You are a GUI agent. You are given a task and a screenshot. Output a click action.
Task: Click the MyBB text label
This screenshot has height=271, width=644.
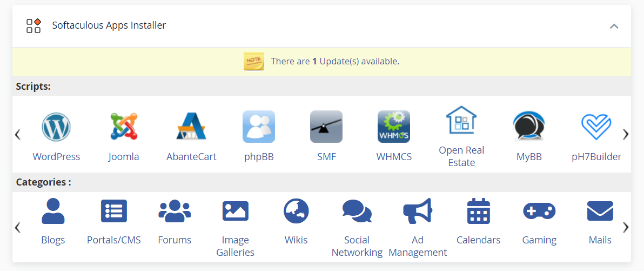(529, 157)
